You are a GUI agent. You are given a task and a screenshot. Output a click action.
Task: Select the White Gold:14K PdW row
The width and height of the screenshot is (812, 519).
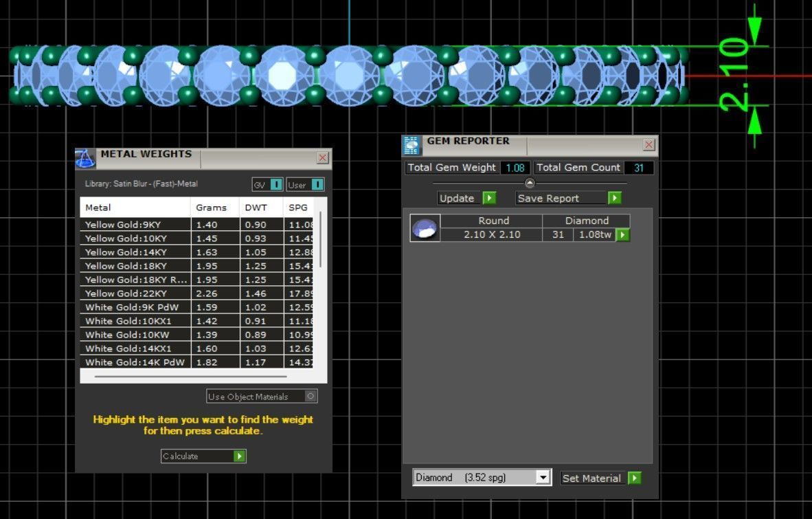tap(196, 362)
